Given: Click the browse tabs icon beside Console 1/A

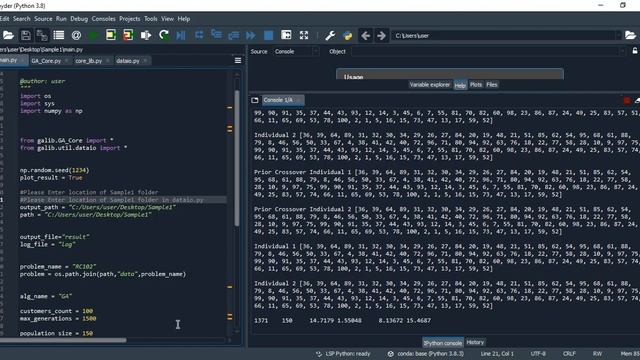Looking at the screenshot, I should (255, 100).
